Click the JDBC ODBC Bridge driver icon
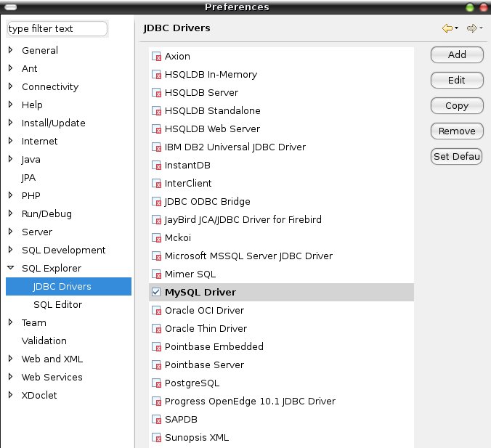 click(156, 202)
